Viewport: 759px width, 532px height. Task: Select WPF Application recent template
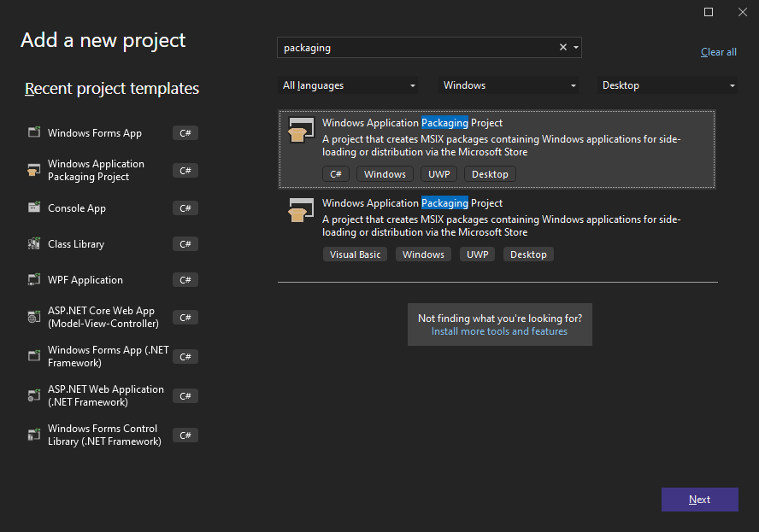(x=112, y=279)
